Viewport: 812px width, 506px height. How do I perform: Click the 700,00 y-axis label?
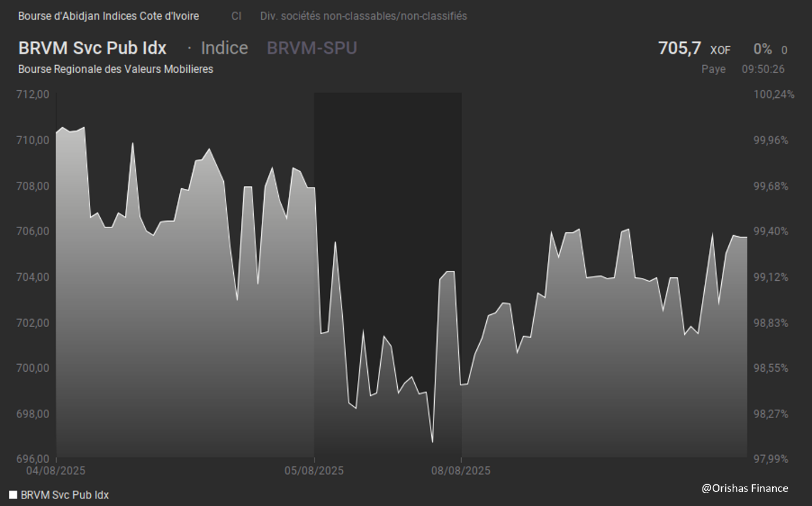coord(34,368)
